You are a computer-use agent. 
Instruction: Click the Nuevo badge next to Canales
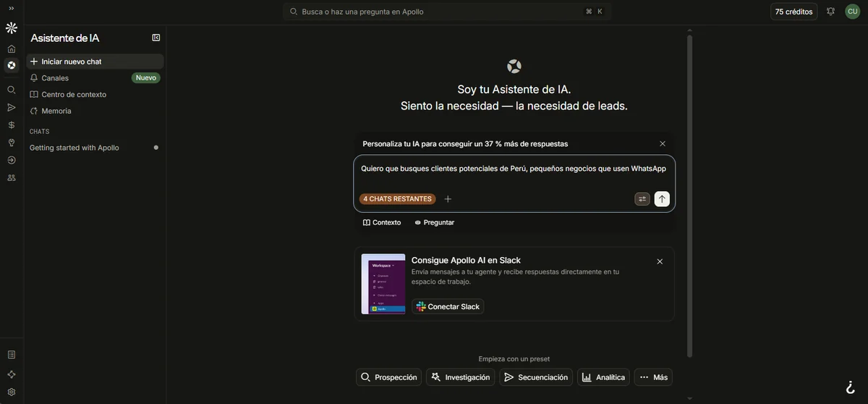tap(146, 77)
